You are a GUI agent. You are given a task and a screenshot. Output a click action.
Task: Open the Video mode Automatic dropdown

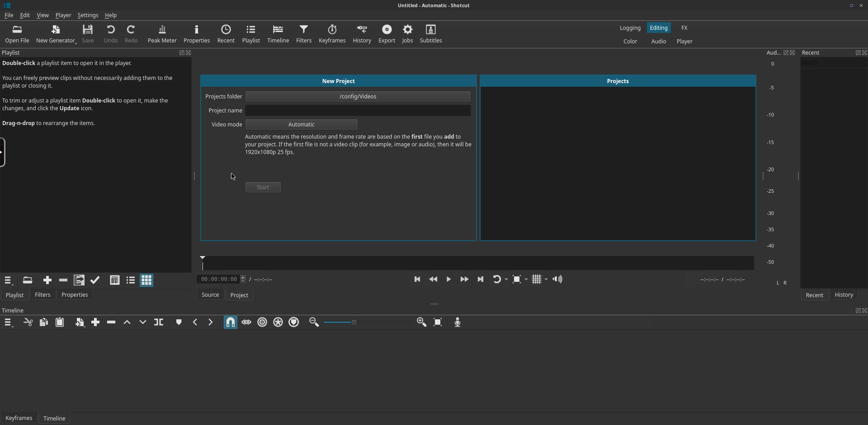(x=301, y=125)
